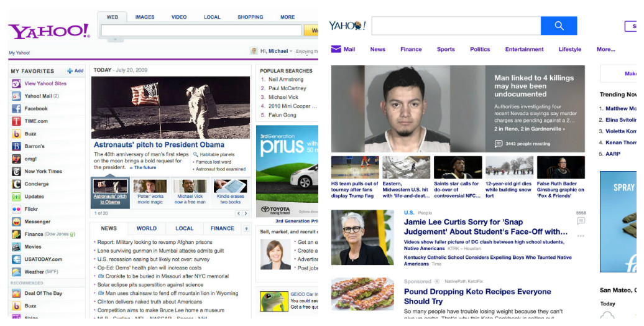
Task: Select the Video search tab
Action: tap(179, 17)
